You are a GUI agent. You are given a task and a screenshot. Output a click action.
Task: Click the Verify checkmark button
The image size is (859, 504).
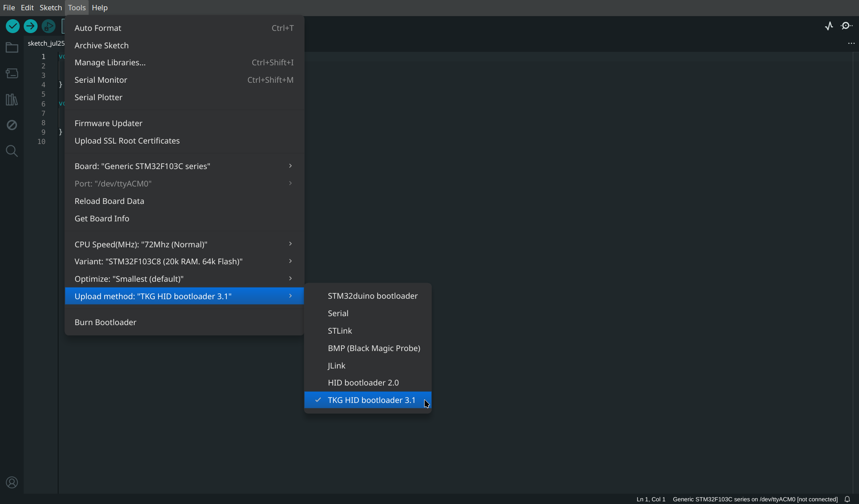point(13,26)
